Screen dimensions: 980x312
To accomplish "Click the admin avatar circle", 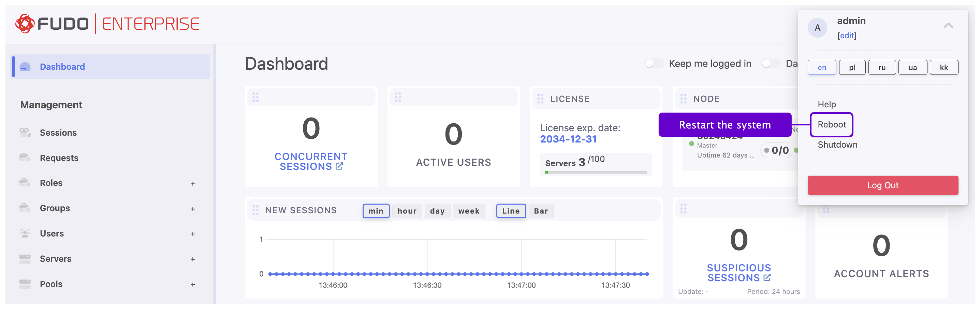I will point(817,28).
